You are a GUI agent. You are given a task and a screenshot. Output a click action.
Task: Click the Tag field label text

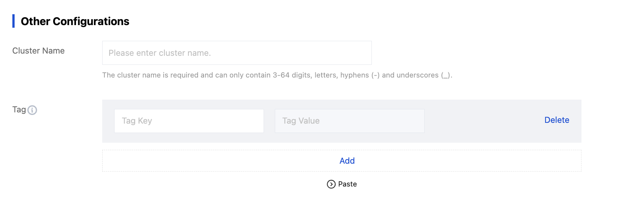[19, 110]
